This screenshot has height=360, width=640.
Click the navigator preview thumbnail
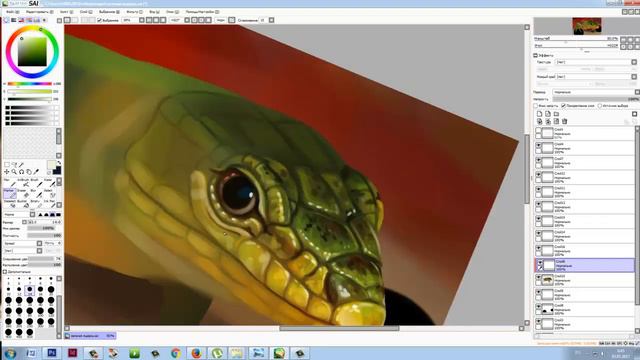pyautogui.click(x=587, y=26)
